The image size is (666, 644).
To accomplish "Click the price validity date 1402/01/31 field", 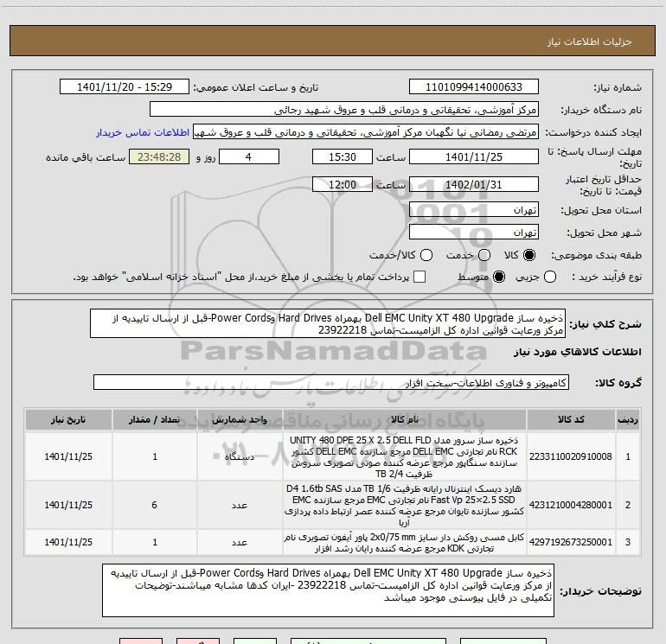I will 474,185.
